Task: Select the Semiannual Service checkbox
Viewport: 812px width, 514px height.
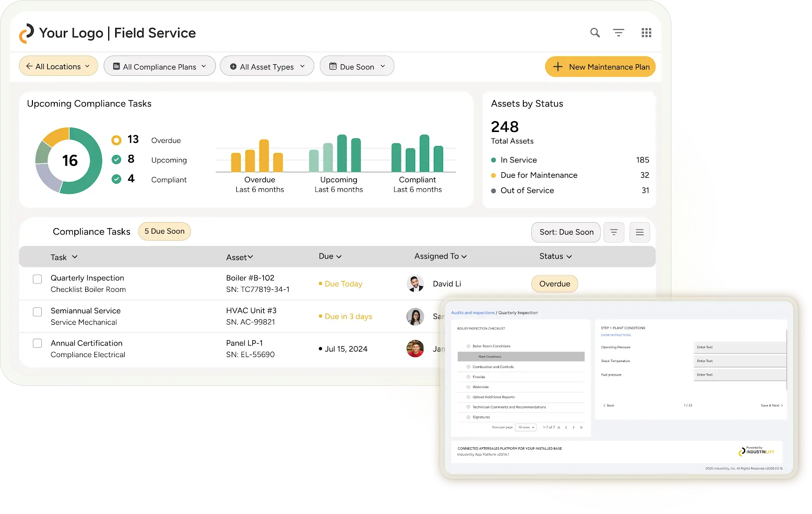Action: 37,312
